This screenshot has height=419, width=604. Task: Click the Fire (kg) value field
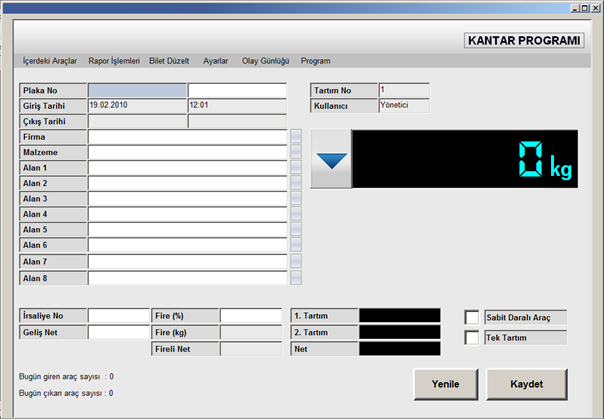tap(251, 332)
